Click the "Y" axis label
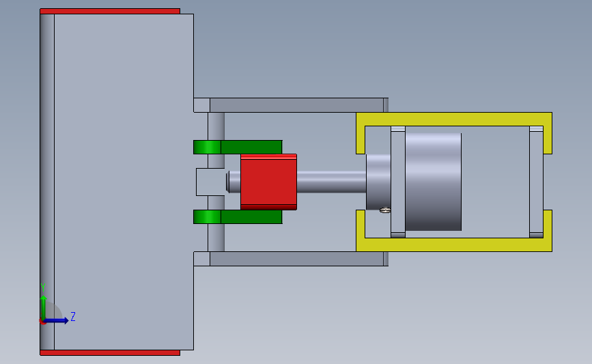Screen dimensions: 592x364 point(43,288)
